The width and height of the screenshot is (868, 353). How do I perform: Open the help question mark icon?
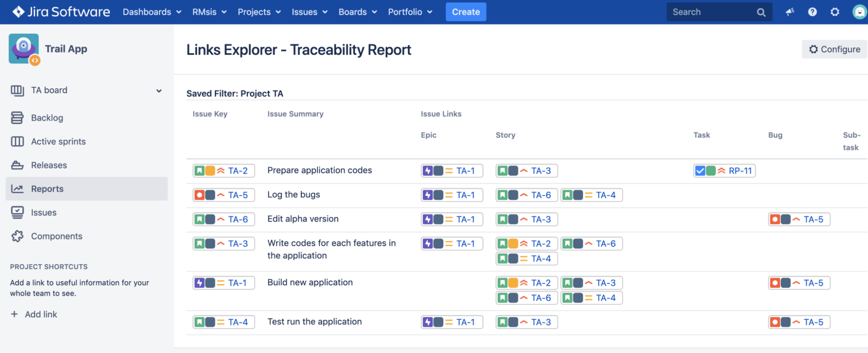click(812, 12)
